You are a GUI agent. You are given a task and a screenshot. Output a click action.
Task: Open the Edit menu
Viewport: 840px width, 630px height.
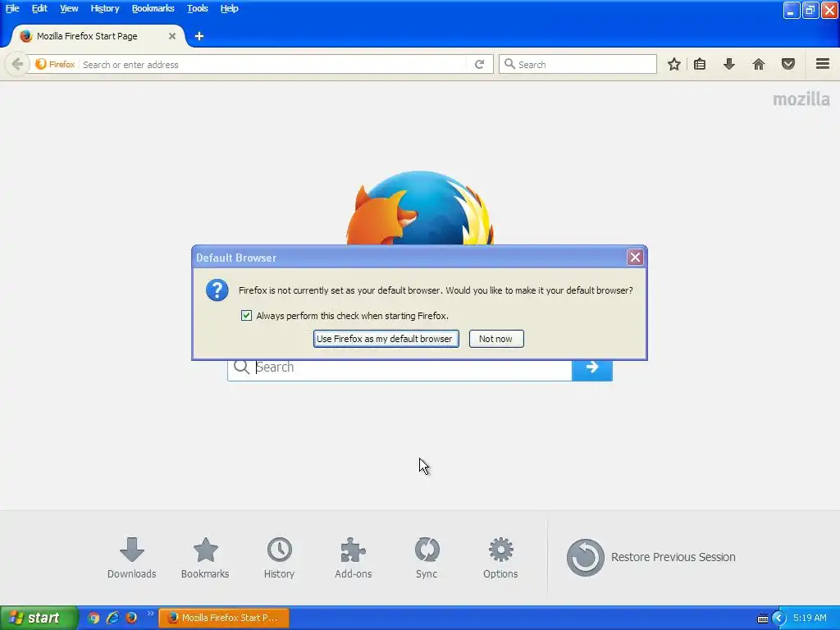[39, 8]
